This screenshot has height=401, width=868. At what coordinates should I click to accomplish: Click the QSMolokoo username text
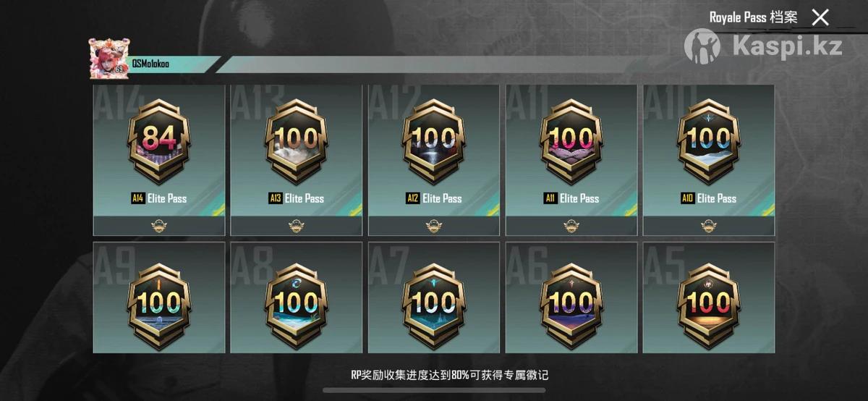click(152, 63)
